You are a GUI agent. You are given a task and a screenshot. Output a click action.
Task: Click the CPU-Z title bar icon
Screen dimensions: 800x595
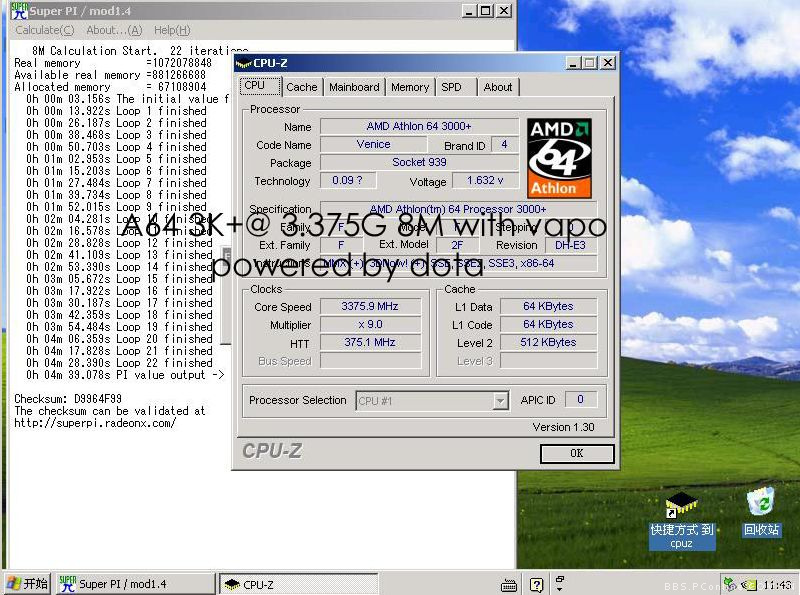pos(244,63)
